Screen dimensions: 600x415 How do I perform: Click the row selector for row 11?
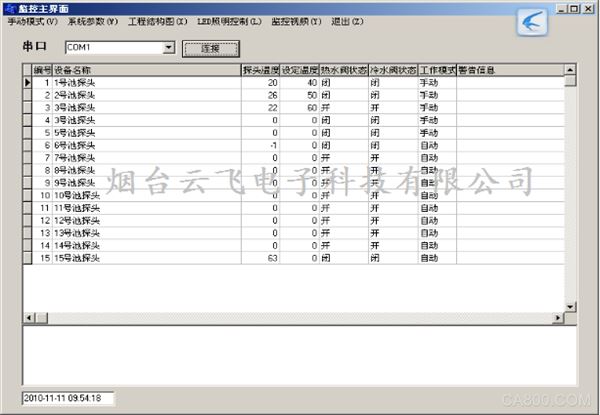tap(27, 208)
